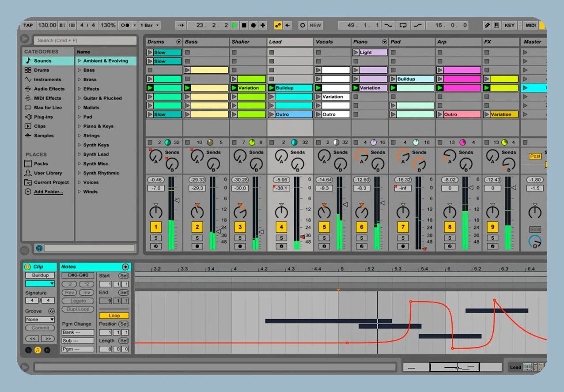Viewport: 564px width, 392px height.
Task: Click the TAP tempo button
Action: tap(28, 25)
